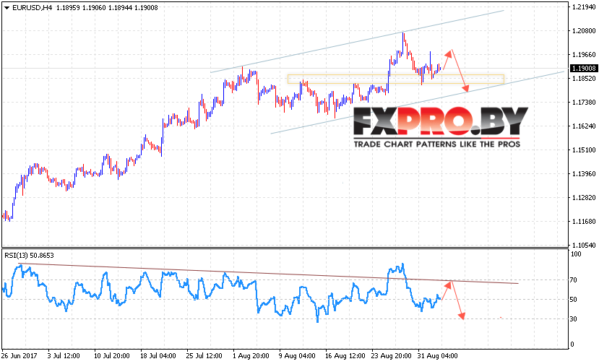Click the 1.15100 price axis label

[x=584, y=150]
